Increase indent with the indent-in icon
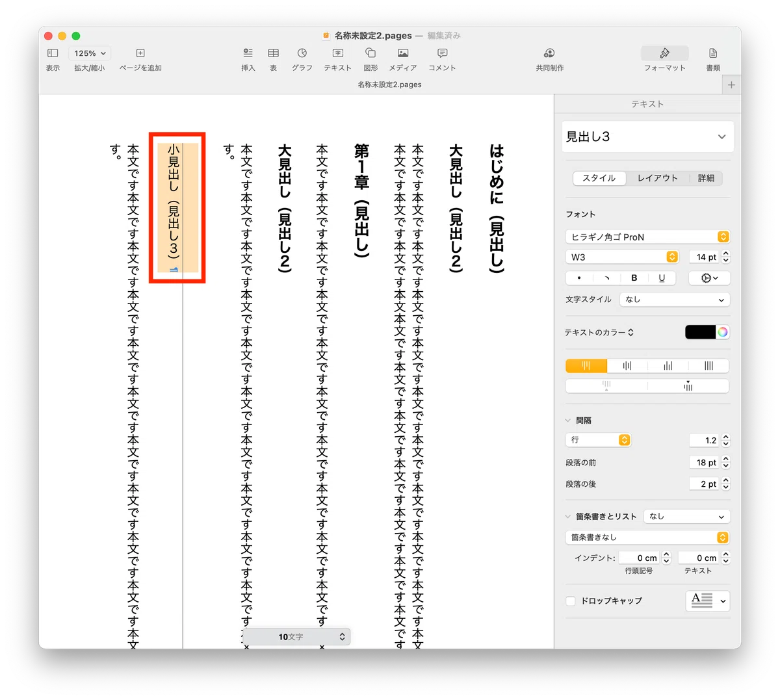The image size is (780, 700). coord(688,386)
